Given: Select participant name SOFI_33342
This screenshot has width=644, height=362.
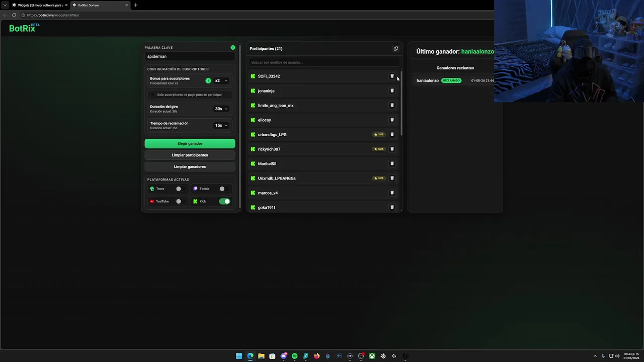Looking at the screenshot, I should (269, 76).
